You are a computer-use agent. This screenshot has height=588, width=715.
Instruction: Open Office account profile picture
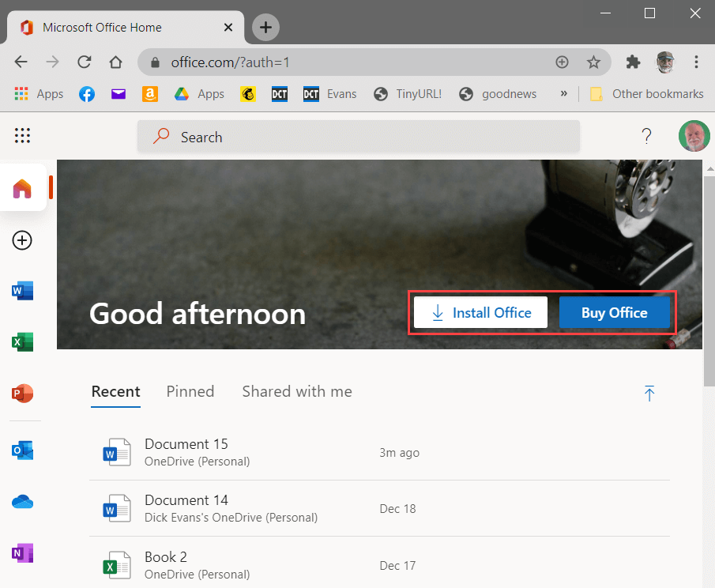(x=694, y=136)
